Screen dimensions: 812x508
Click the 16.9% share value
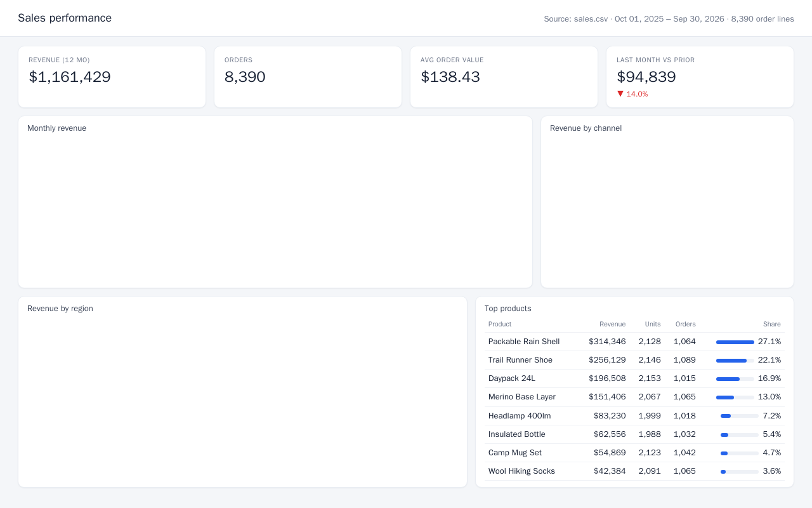[x=769, y=378]
